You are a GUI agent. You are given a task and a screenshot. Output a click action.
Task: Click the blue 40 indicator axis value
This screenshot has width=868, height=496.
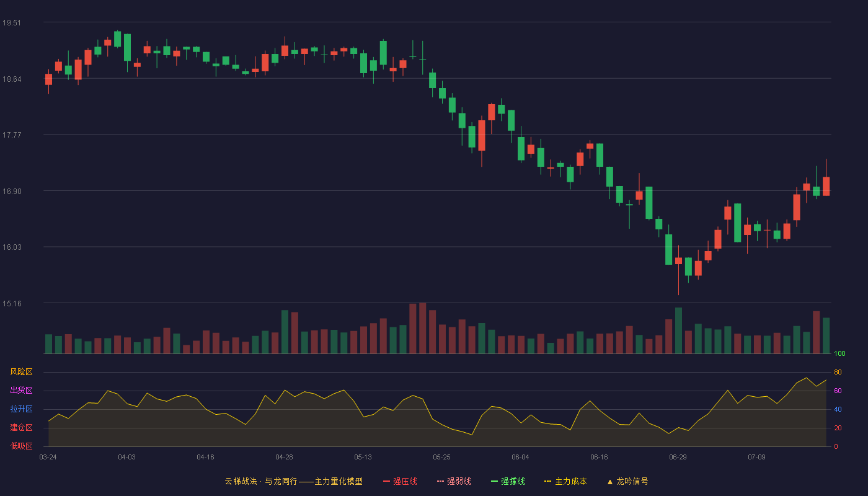point(838,409)
